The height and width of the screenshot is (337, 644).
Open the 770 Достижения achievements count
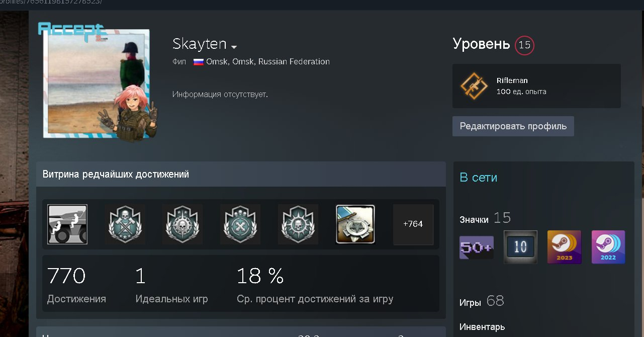point(76,285)
